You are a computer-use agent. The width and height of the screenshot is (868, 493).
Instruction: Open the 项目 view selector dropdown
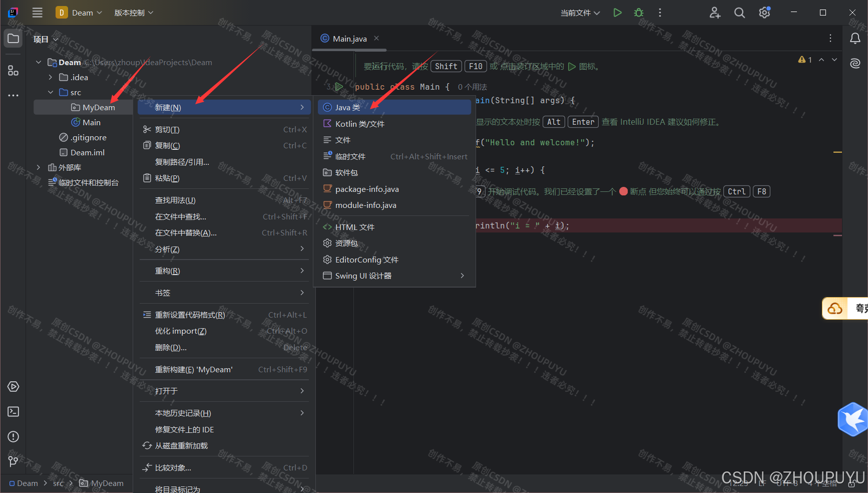point(46,39)
